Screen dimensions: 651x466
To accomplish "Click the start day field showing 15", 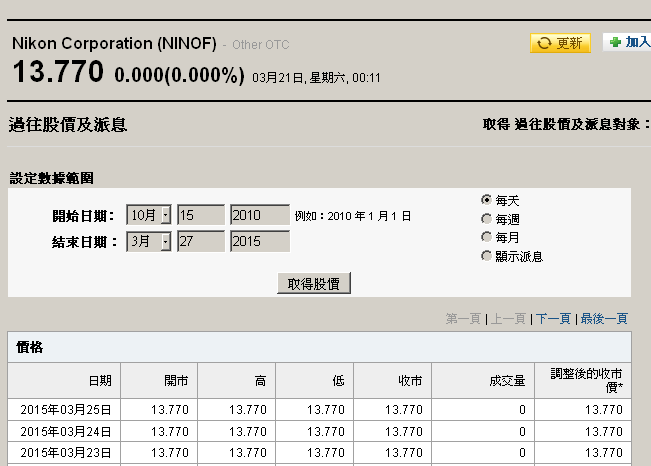I will click(x=201, y=215).
